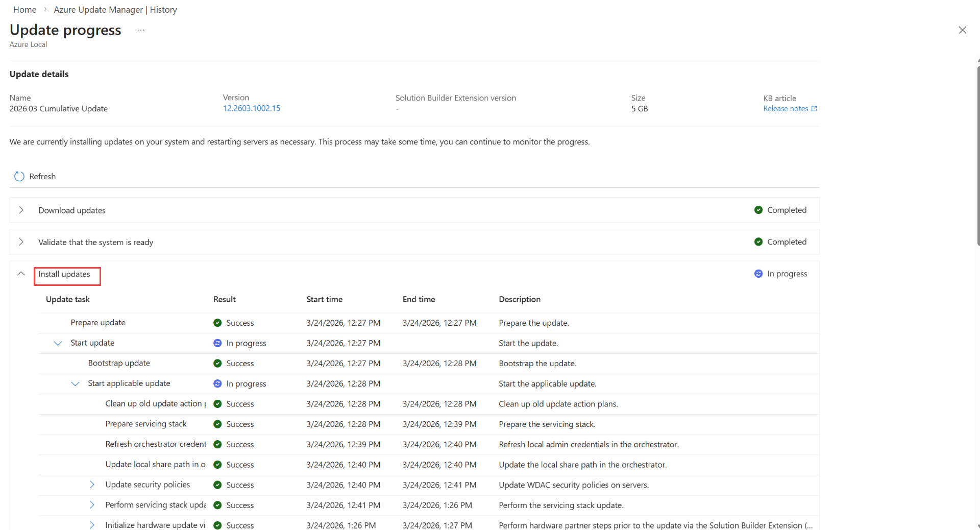Click the start time of Bootstrap update
This screenshot has height=530, width=980.
(344, 363)
